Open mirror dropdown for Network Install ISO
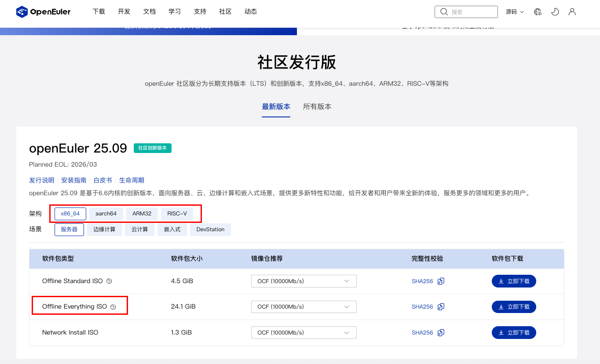 pyautogui.click(x=304, y=333)
